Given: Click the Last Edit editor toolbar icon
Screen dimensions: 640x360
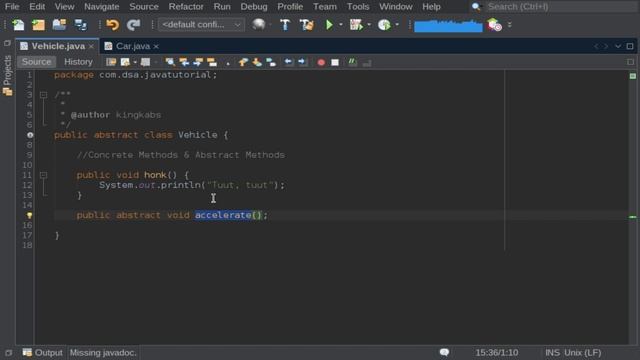Looking at the screenshot, I should pyautogui.click(x=111, y=62).
